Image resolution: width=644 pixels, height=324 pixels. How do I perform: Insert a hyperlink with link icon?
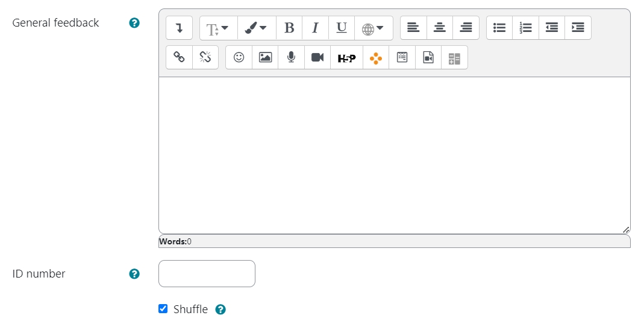pos(179,57)
